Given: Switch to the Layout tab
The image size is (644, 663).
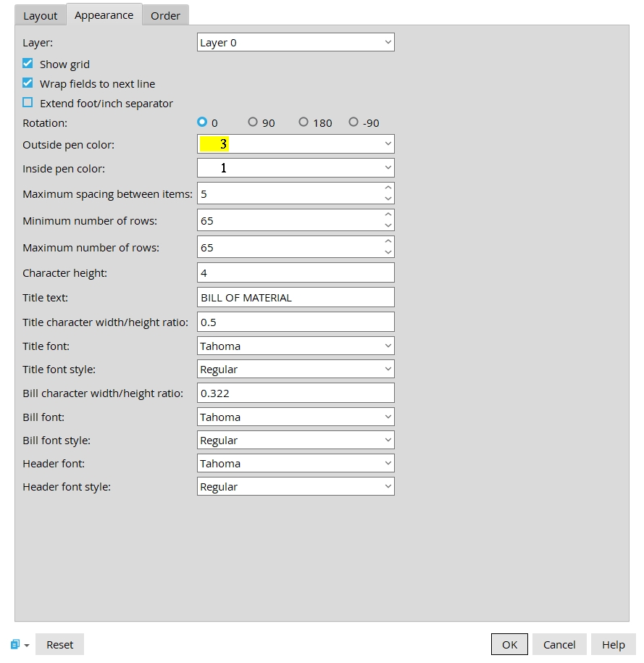Looking at the screenshot, I should (x=41, y=15).
